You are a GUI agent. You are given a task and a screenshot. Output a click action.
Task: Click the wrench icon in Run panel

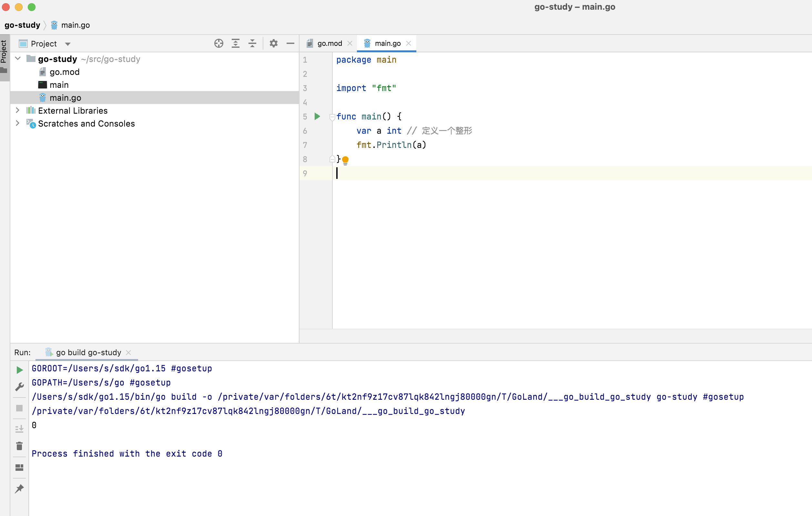click(x=20, y=387)
